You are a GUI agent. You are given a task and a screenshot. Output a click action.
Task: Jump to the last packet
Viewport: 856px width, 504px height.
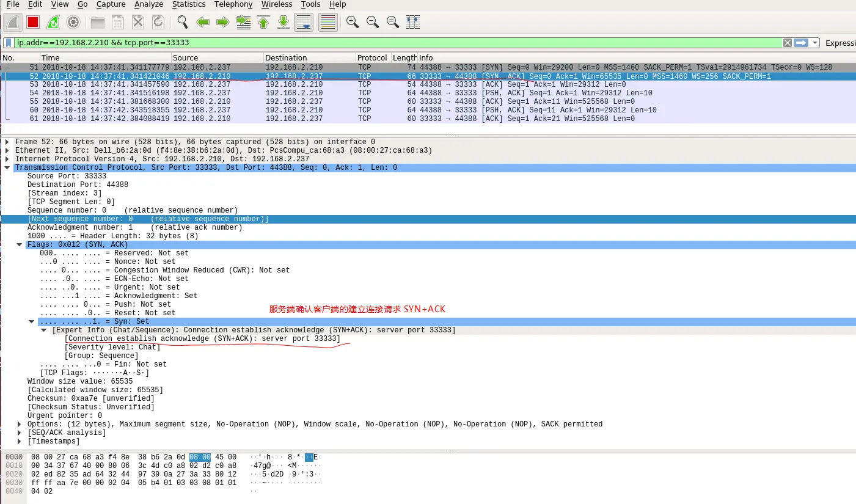tap(284, 23)
